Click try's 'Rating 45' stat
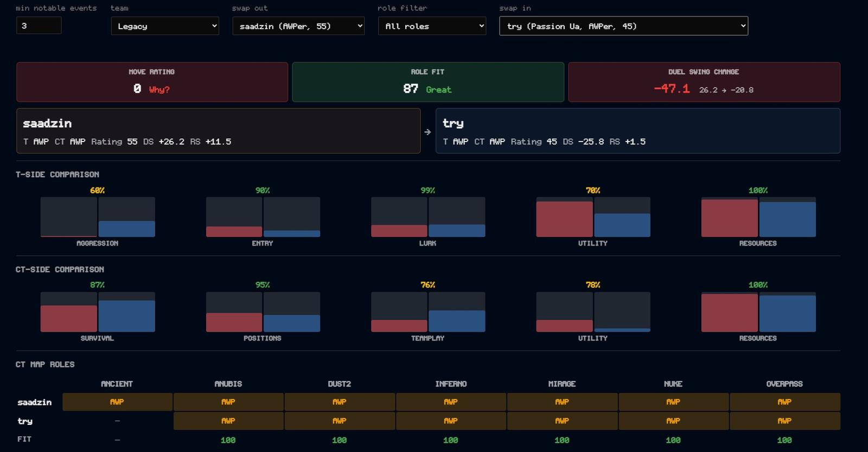Viewport: 868px width, 452px height. point(534,141)
